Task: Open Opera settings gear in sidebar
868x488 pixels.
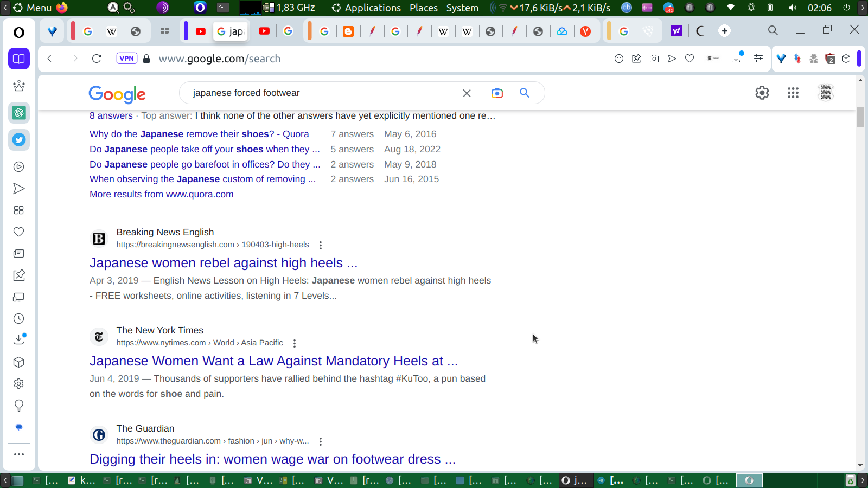Action: 19,384
